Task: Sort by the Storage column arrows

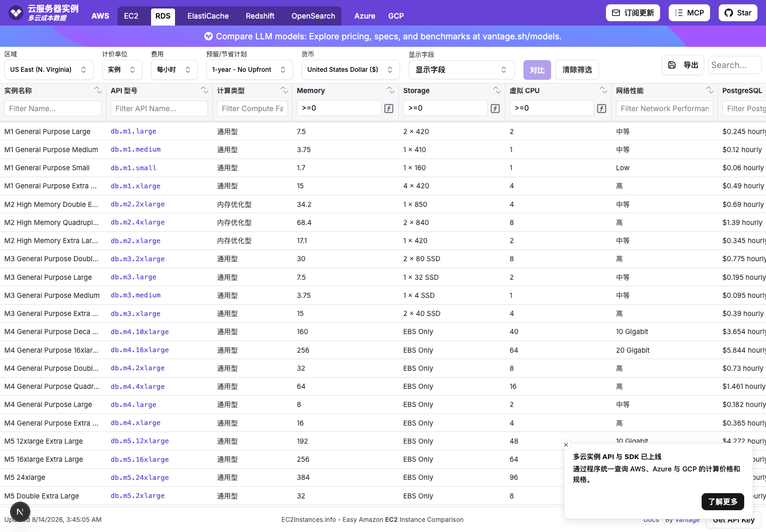Action: click(x=497, y=90)
